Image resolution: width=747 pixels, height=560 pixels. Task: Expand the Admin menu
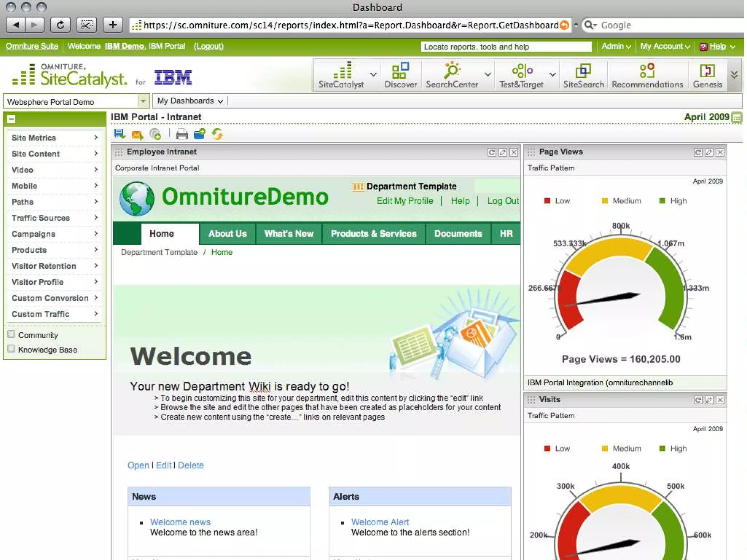click(x=616, y=47)
